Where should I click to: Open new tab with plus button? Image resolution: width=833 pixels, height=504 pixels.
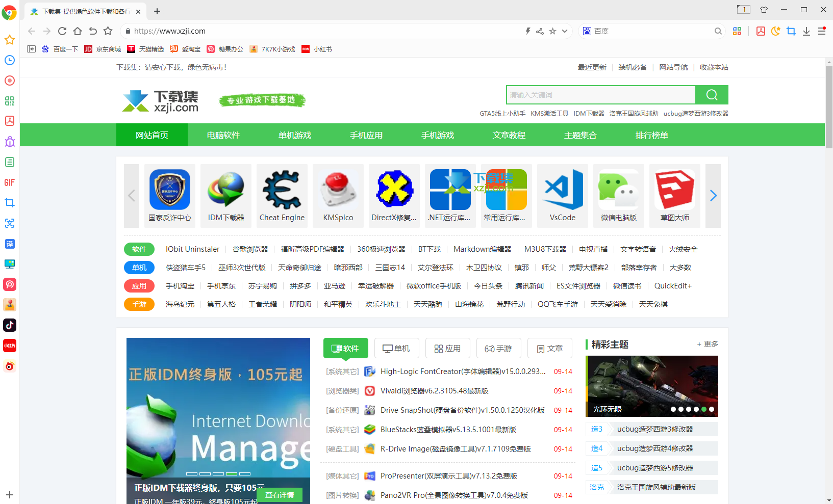157,11
